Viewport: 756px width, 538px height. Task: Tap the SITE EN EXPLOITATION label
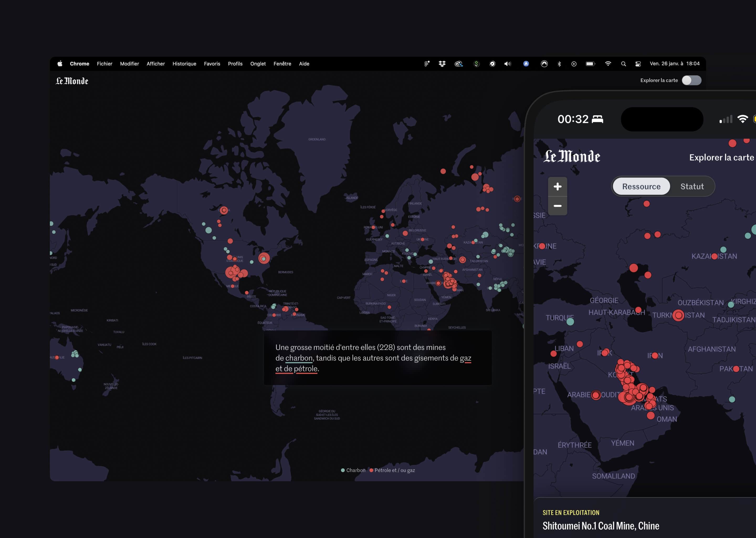click(x=571, y=513)
